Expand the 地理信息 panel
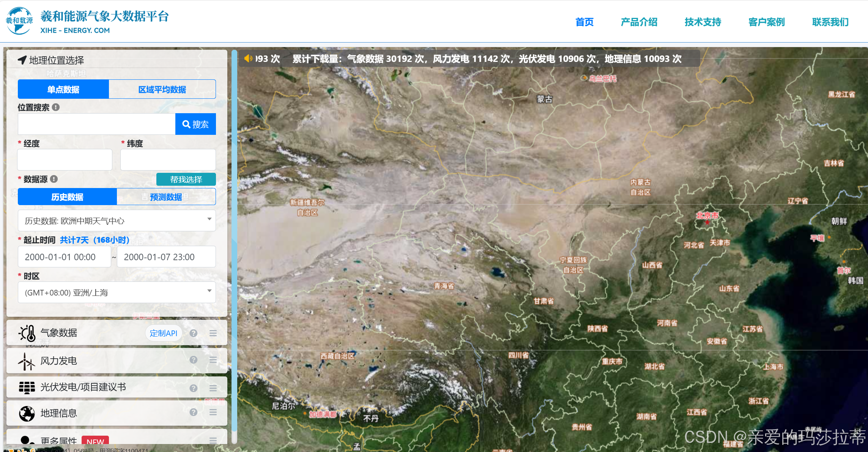Screen dimensions: 868x452 pyautogui.click(x=59, y=413)
